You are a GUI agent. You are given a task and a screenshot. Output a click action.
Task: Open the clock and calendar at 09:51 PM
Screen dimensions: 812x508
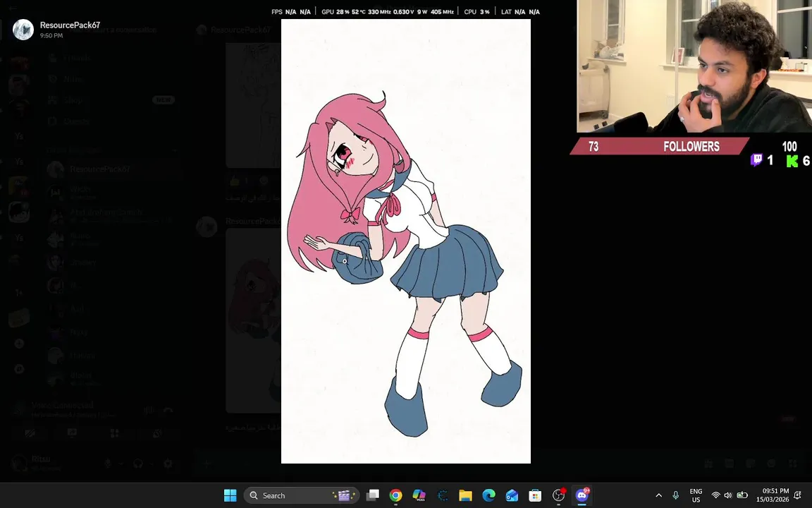click(x=772, y=495)
